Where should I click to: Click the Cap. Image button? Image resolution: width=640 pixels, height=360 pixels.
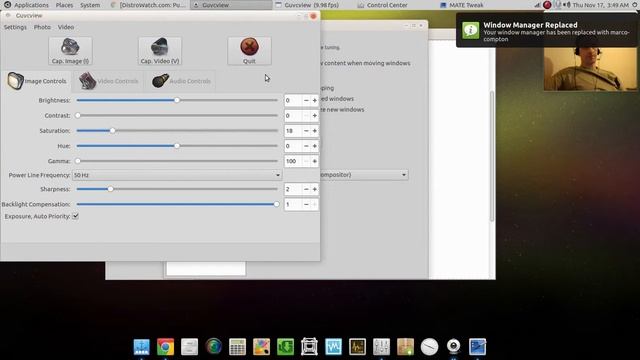70,51
